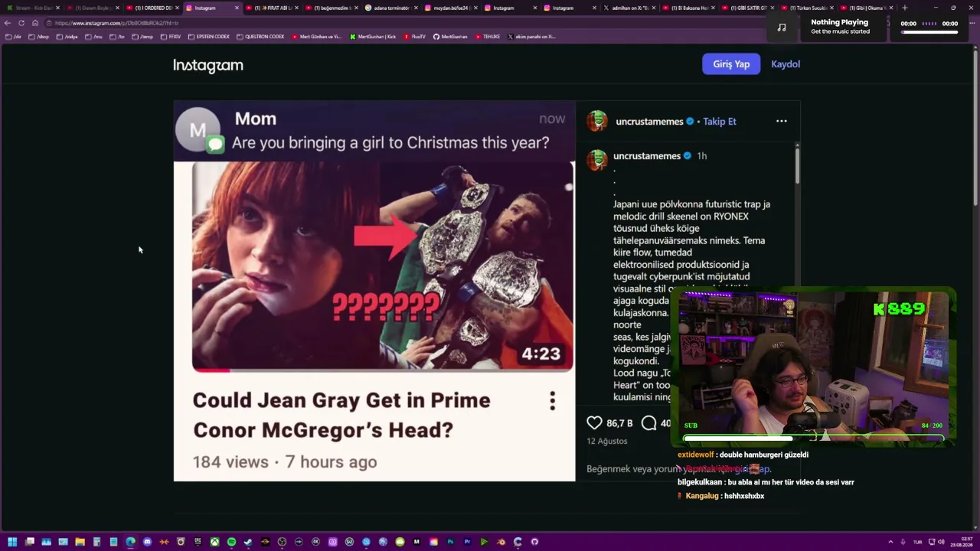Show hidden system tray icons
This screenshot has height=551, width=980.
pyautogui.click(x=890, y=542)
